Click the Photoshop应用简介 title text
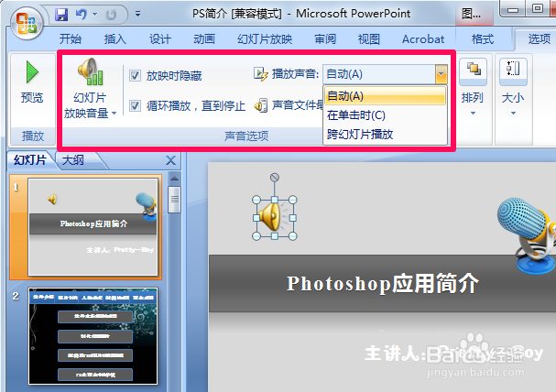This screenshot has width=556, height=392. point(383,284)
